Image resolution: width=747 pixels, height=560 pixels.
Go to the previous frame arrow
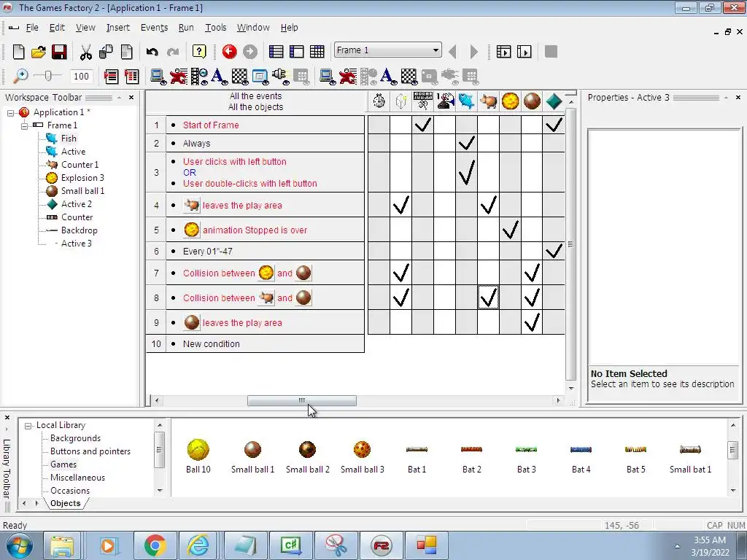(x=452, y=52)
